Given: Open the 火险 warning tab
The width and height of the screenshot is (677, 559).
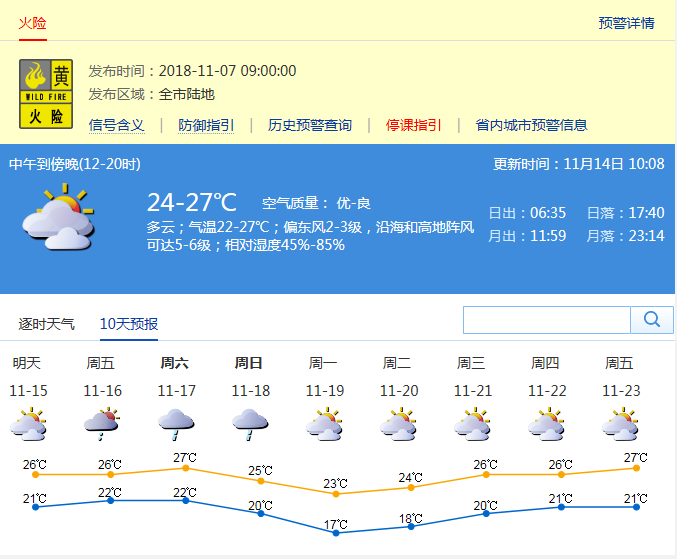Looking at the screenshot, I should coord(33,23).
